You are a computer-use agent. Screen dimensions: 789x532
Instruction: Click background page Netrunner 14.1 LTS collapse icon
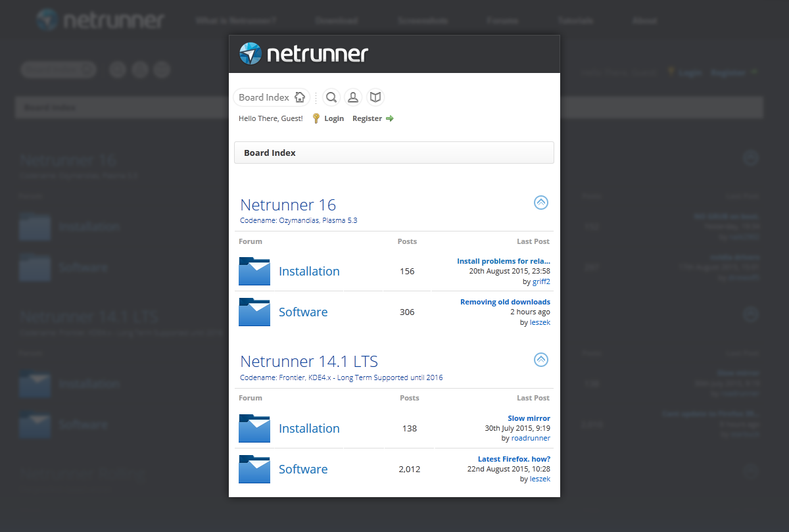pos(750,314)
